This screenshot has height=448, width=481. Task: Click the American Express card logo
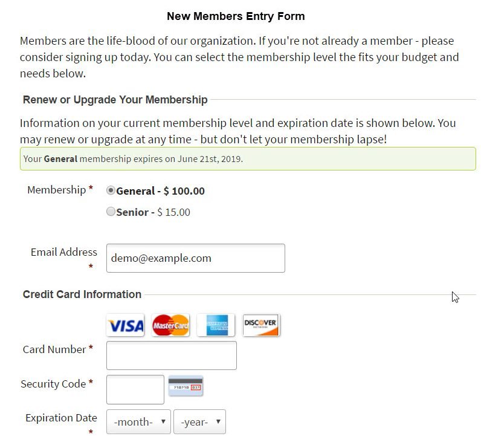[216, 325]
